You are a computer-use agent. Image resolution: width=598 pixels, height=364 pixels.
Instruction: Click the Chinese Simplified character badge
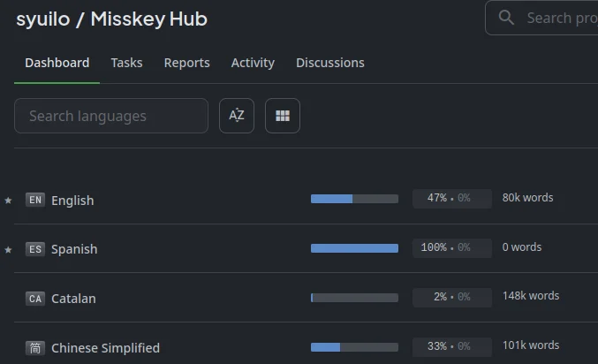(35, 347)
